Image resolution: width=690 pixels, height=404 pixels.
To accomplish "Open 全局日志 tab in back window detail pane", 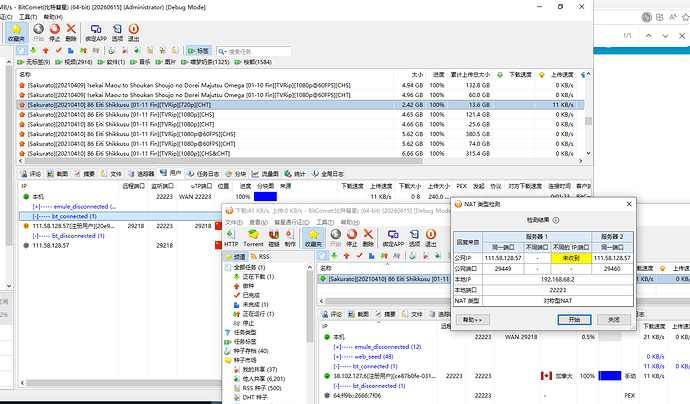I will pos(328,174).
